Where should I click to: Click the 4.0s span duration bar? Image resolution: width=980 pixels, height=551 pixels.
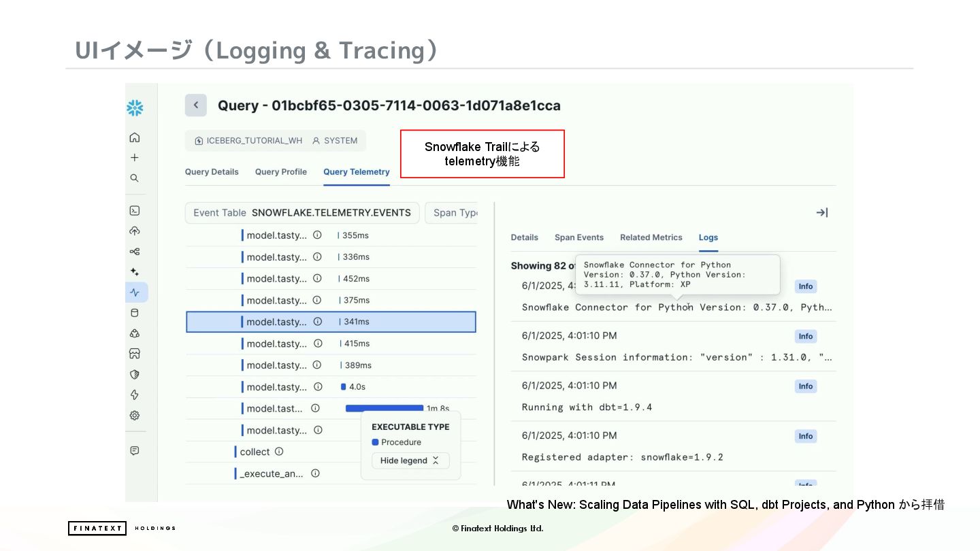[344, 386]
